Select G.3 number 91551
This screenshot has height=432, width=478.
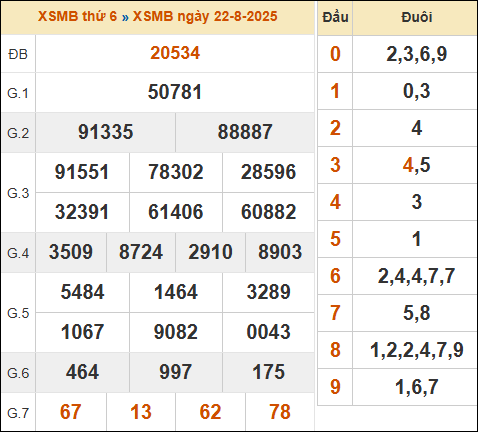pyautogui.click(x=82, y=172)
